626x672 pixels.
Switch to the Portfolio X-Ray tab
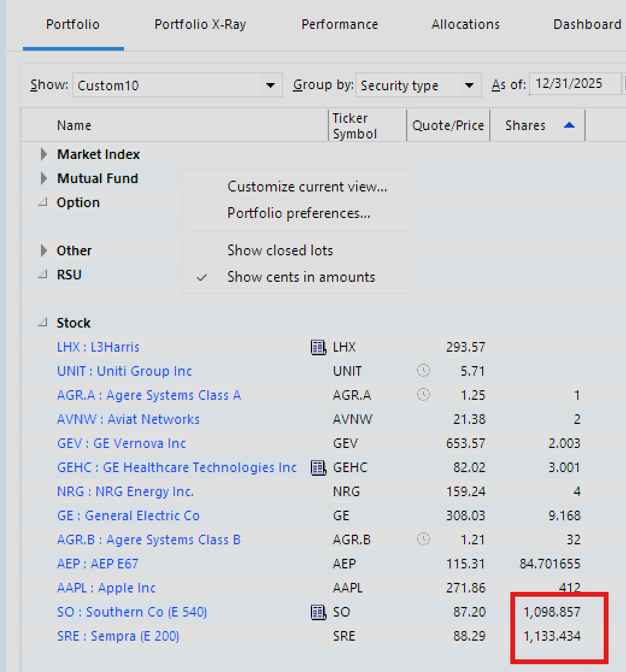click(x=200, y=25)
